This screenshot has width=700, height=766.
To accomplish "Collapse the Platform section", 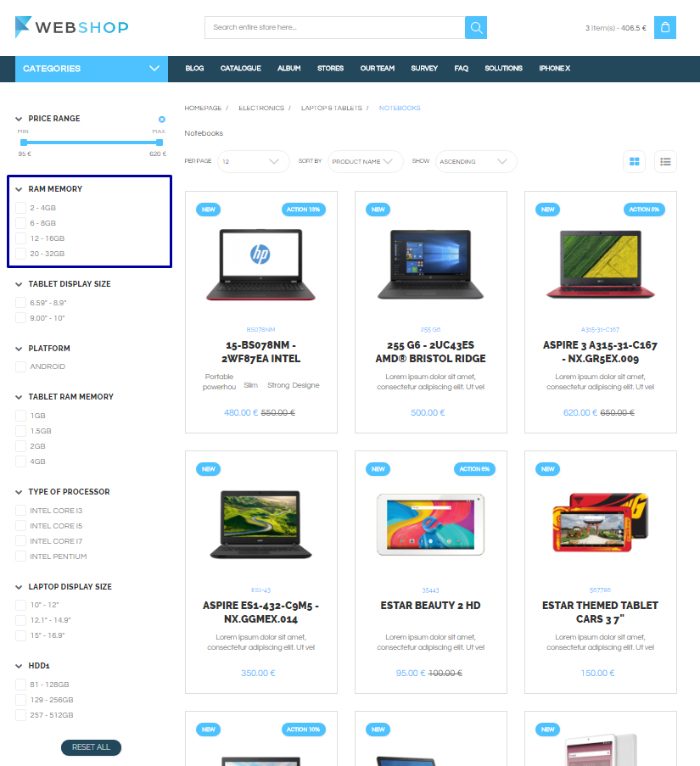I will 19,349.
